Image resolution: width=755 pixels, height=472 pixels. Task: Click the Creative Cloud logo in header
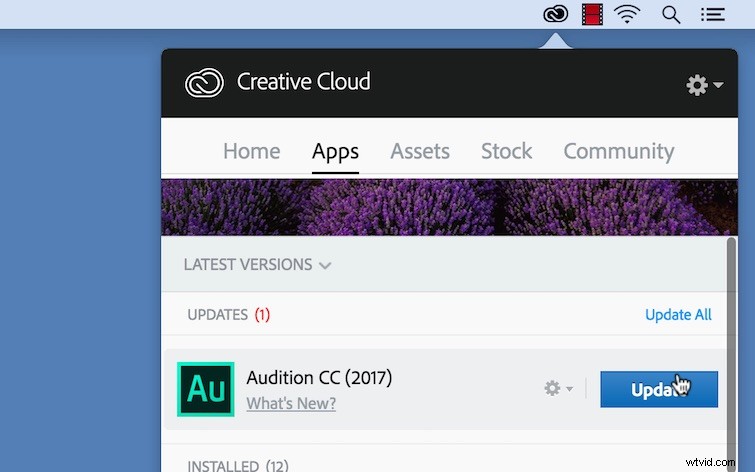pyautogui.click(x=204, y=83)
